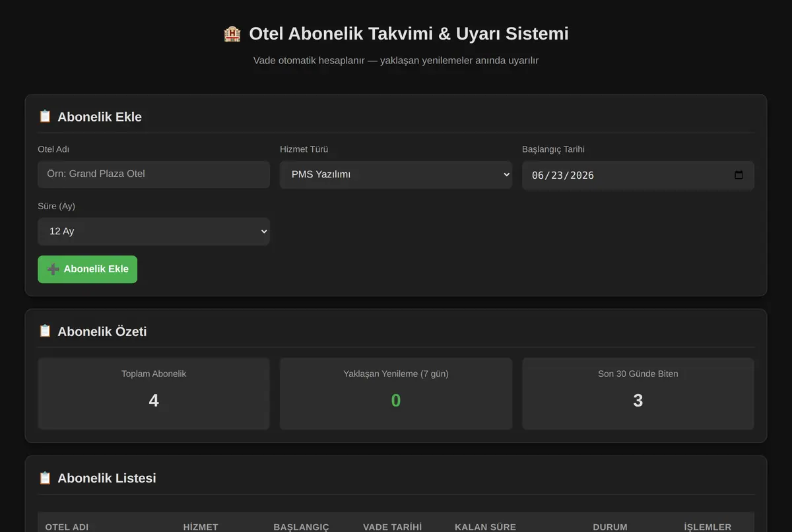Focus the Otel Adı text field
The width and height of the screenshot is (792, 532).
(154, 174)
